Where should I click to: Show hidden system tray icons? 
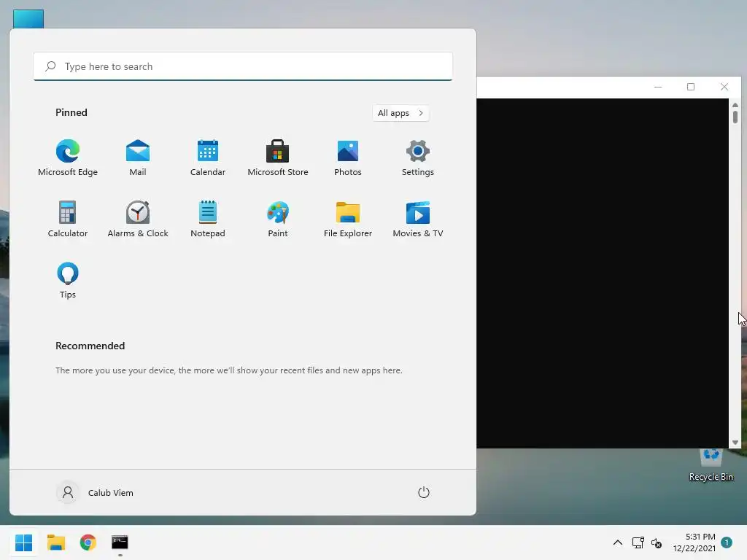[x=617, y=542]
